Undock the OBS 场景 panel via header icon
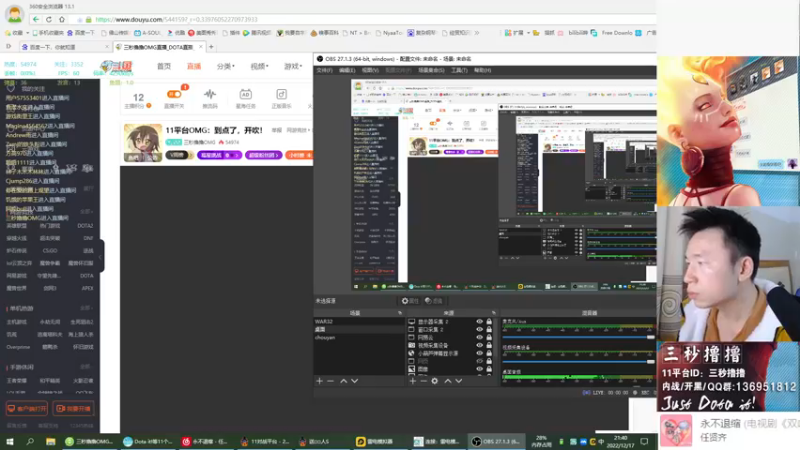The width and height of the screenshot is (800, 450). (x=399, y=313)
